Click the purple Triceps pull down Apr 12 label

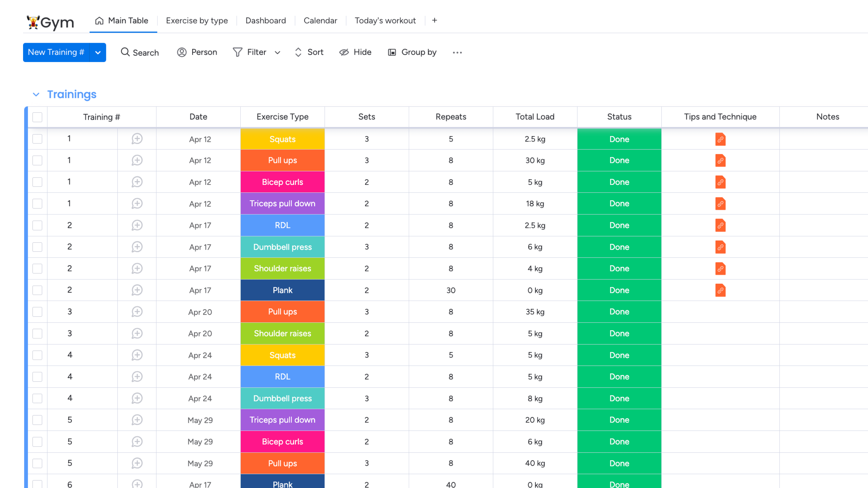pyautogui.click(x=282, y=204)
